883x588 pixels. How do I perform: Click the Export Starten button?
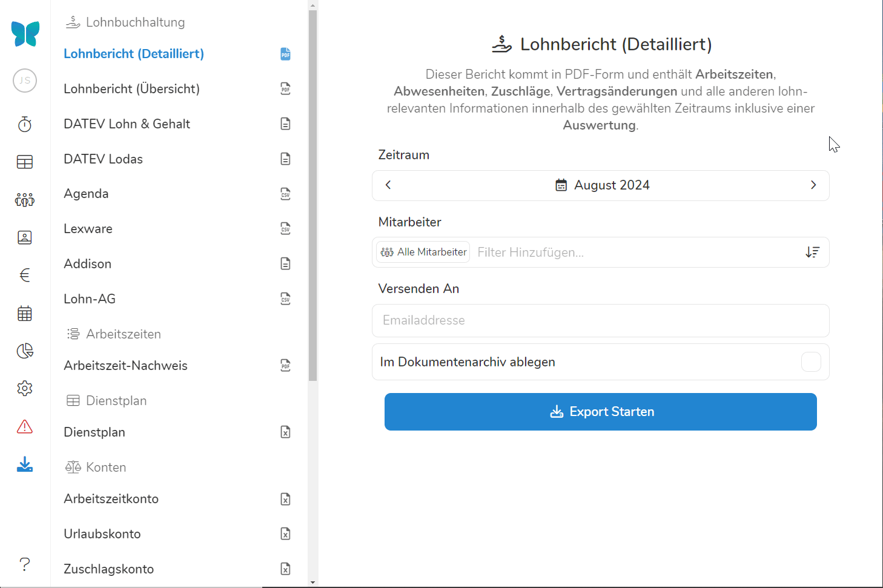point(600,412)
